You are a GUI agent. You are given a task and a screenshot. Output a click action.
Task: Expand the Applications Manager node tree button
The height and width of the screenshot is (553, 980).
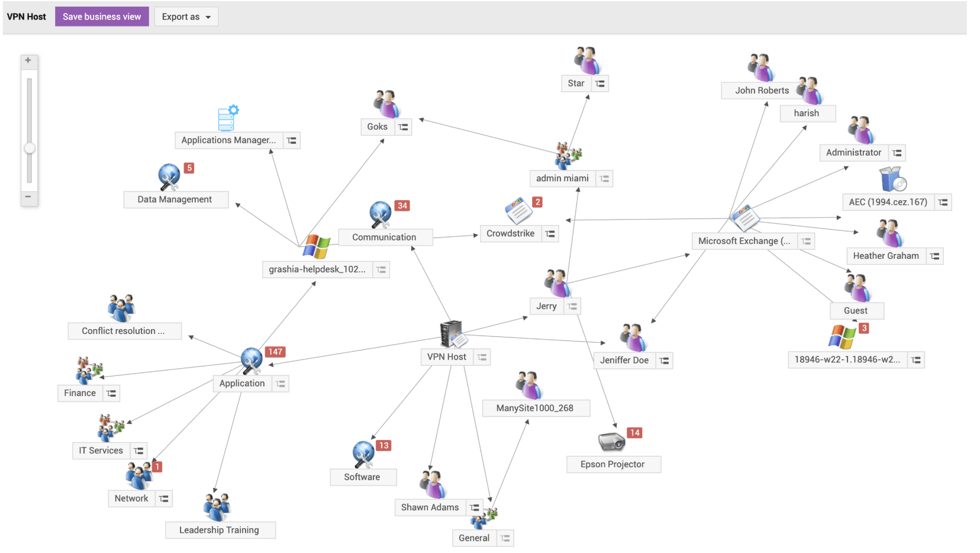click(x=292, y=140)
